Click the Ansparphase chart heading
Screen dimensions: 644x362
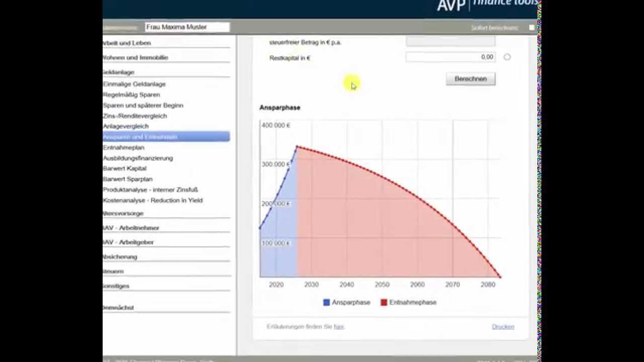[280, 108]
